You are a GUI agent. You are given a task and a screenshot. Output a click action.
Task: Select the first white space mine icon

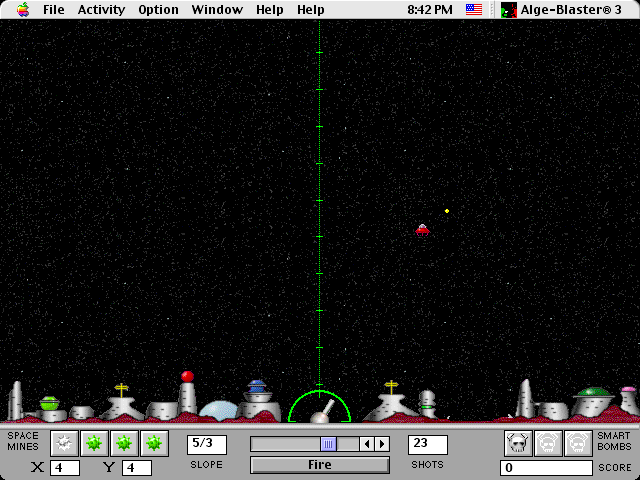point(64,443)
